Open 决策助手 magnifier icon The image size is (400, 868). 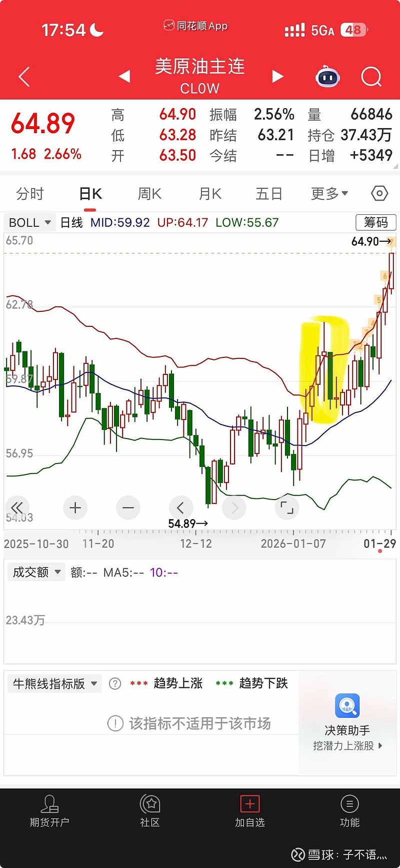tap(347, 706)
